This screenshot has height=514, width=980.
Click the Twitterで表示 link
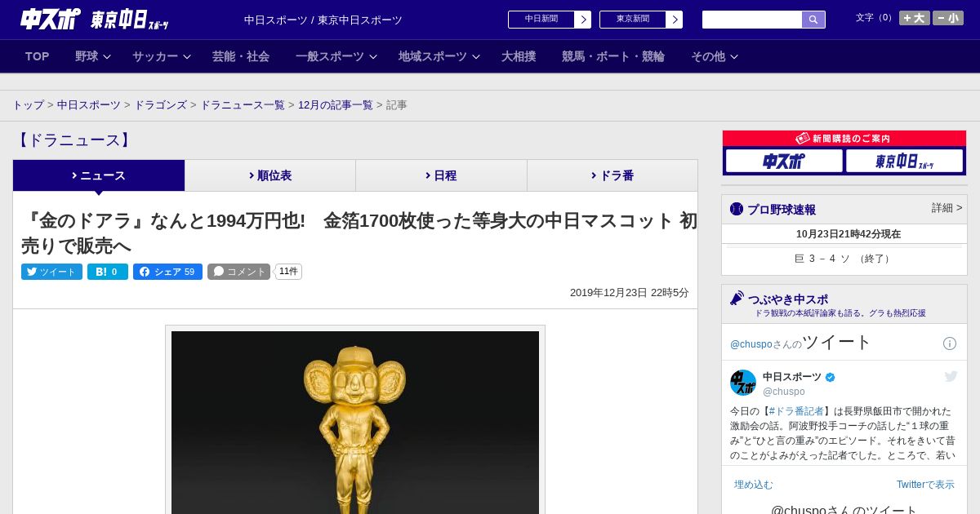pyautogui.click(x=925, y=485)
